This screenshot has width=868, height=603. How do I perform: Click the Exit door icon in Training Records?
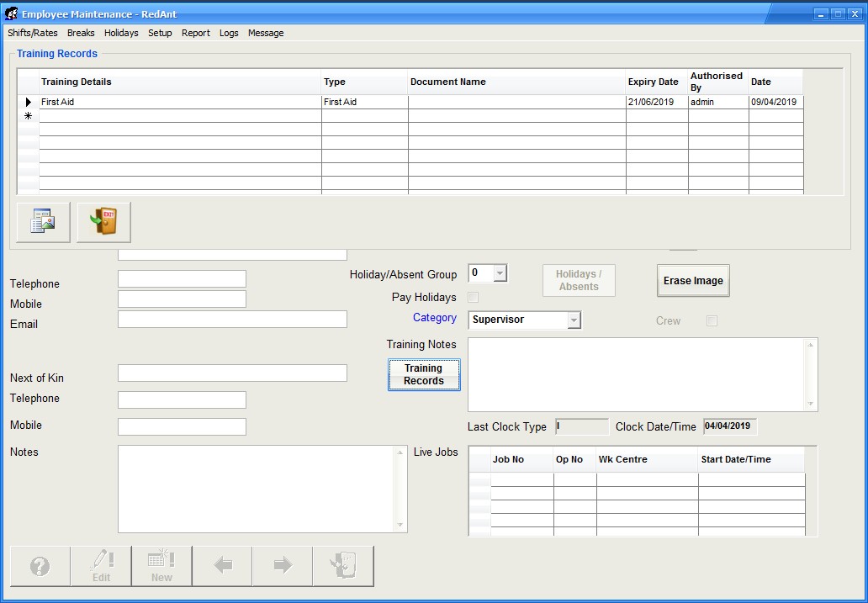tap(103, 222)
